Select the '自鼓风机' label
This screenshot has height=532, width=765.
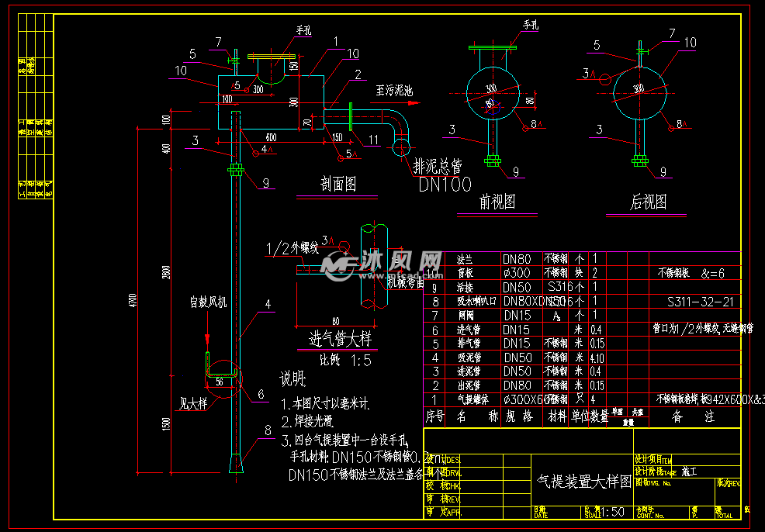[x=209, y=302]
